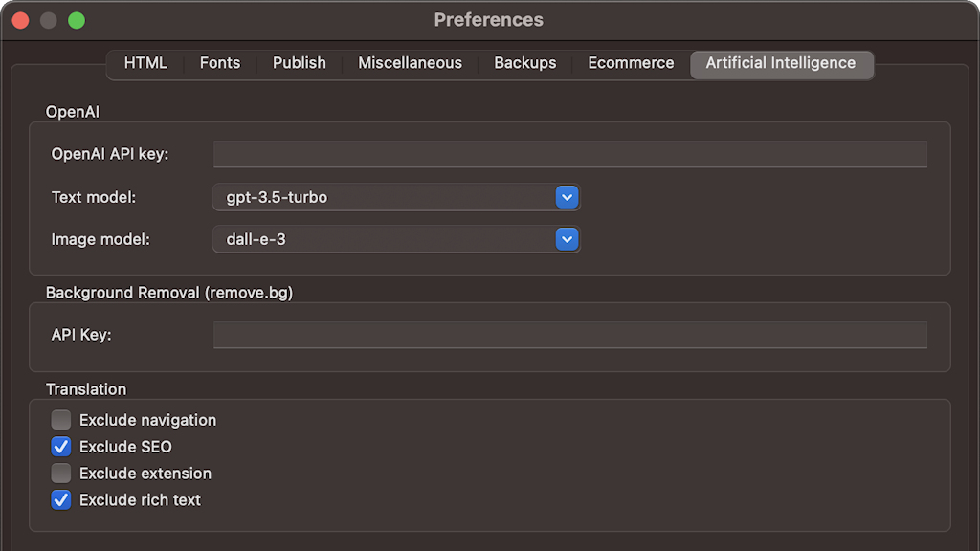Uncheck the Exclude rich text checkbox
The height and width of the screenshot is (551, 980).
(61, 500)
